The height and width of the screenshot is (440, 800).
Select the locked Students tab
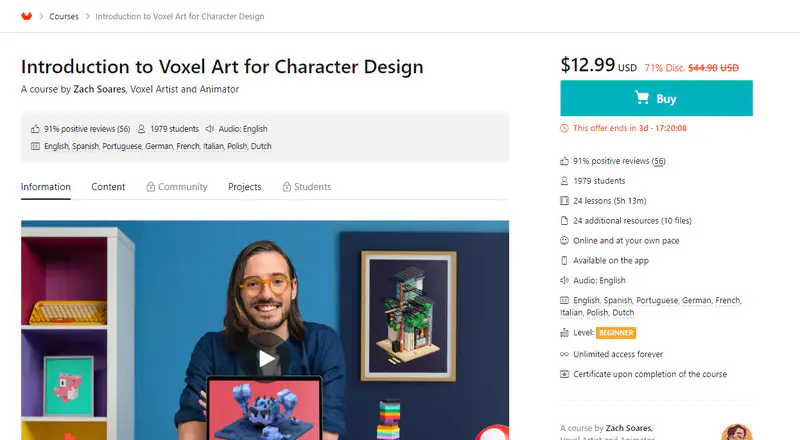click(x=306, y=187)
